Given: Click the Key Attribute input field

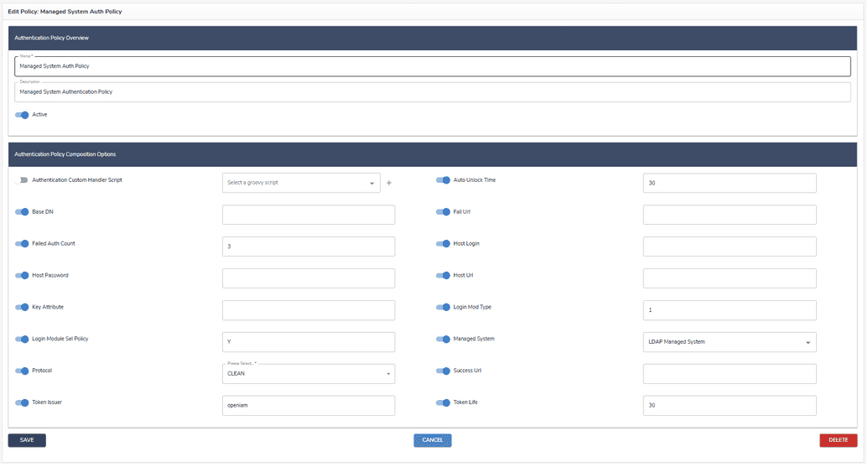Looking at the screenshot, I should [309, 310].
